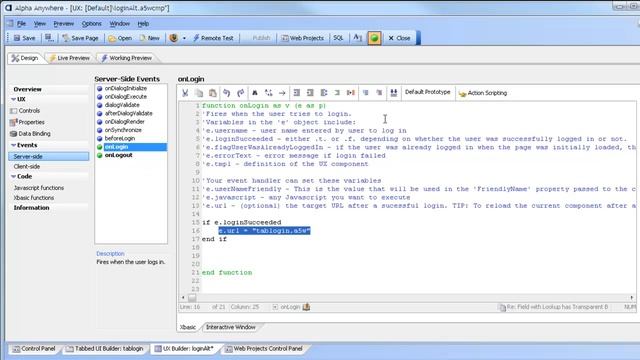The height and width of the screenshot is (360, 640).
Task: Select the dialogValidate event
Action: 122,105
